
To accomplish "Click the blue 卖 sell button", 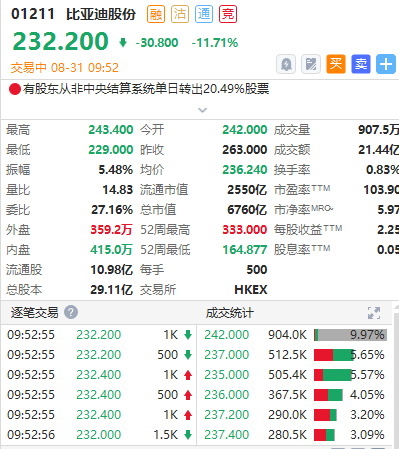I will 361,64.
